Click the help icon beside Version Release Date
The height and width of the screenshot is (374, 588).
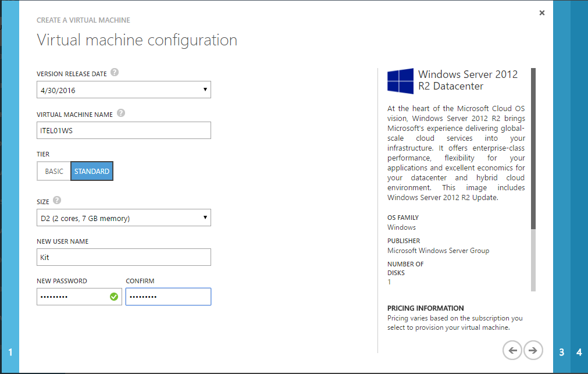click(x=115, y=72)
